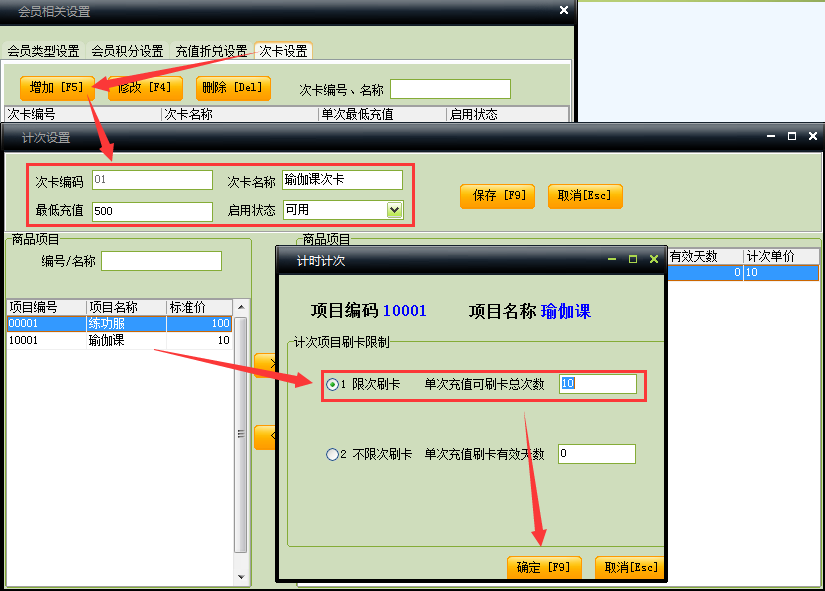Viewport: 825px width, 591px height.
Task: Maximize the 计时计次 dialog window
Action: (632, 260)
